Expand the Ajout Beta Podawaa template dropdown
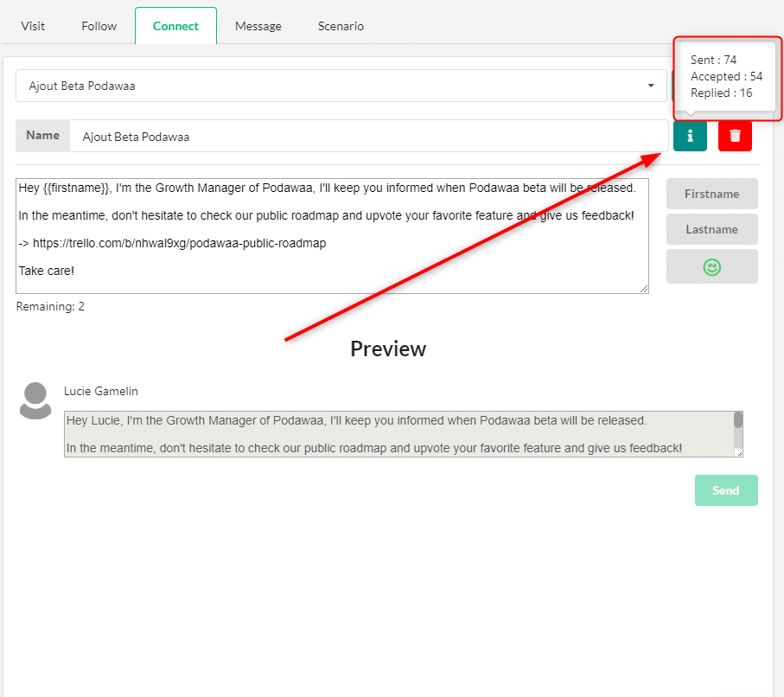The height and width of the screenshot is (697, 784). coord(341,86)
